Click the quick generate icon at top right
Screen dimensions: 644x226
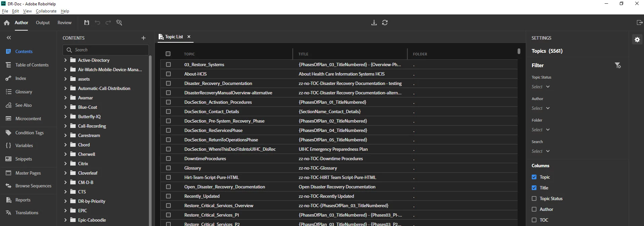(x=640, y=22)
